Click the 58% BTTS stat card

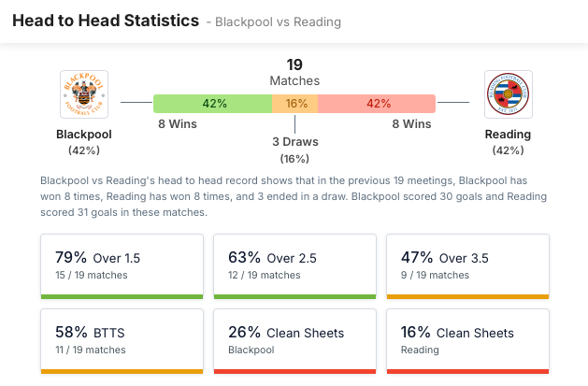[122, 340]
